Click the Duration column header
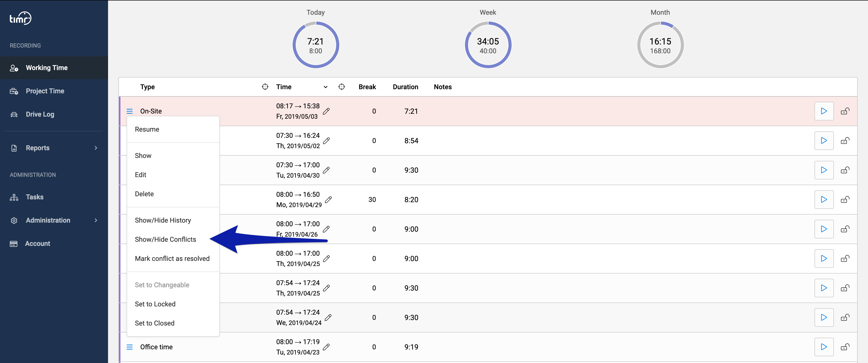This screenshot has height=363, width=868. [x=405, y=87]
